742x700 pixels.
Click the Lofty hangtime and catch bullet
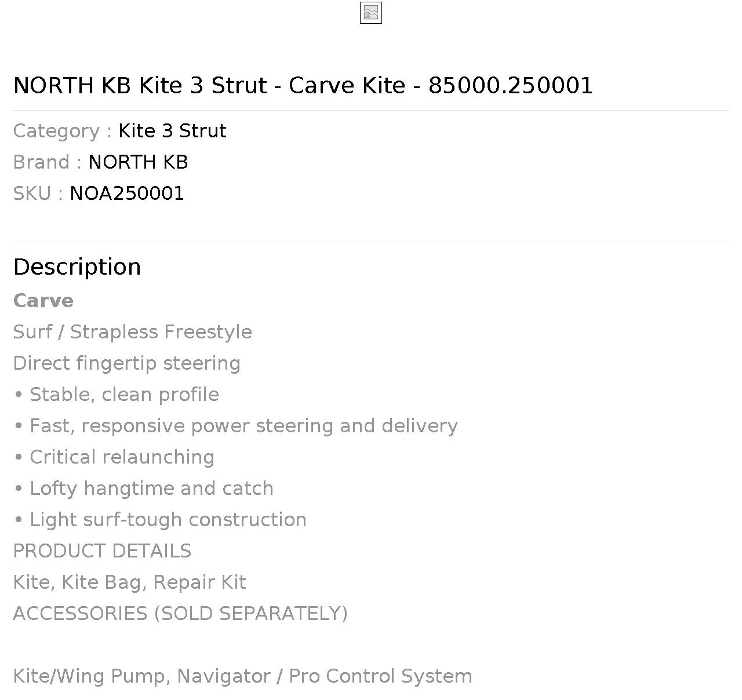click(143, 488)
